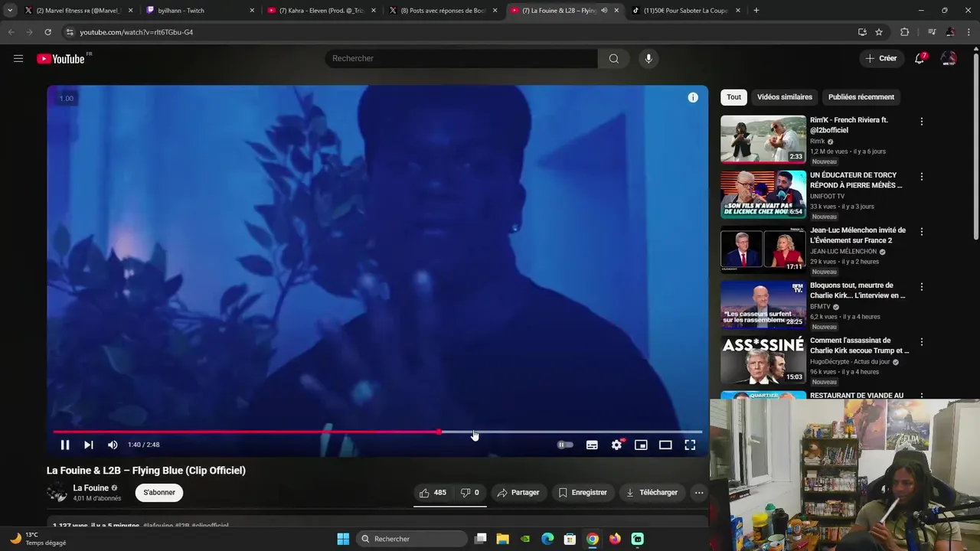Save video with Enregistrer button
This screenshot has height=551, width=980.
coord(583,493)
